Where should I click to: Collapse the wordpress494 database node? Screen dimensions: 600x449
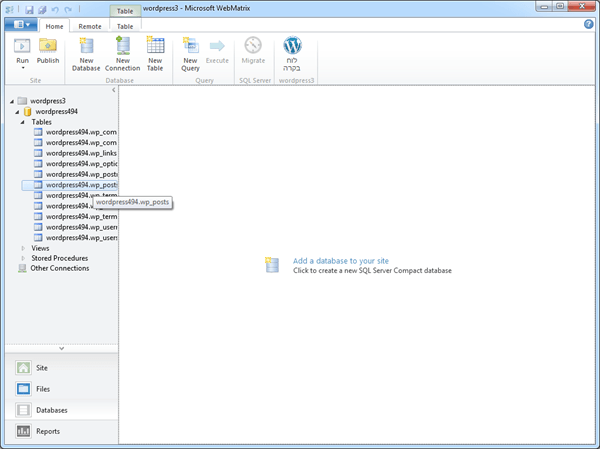pos(17,112)
